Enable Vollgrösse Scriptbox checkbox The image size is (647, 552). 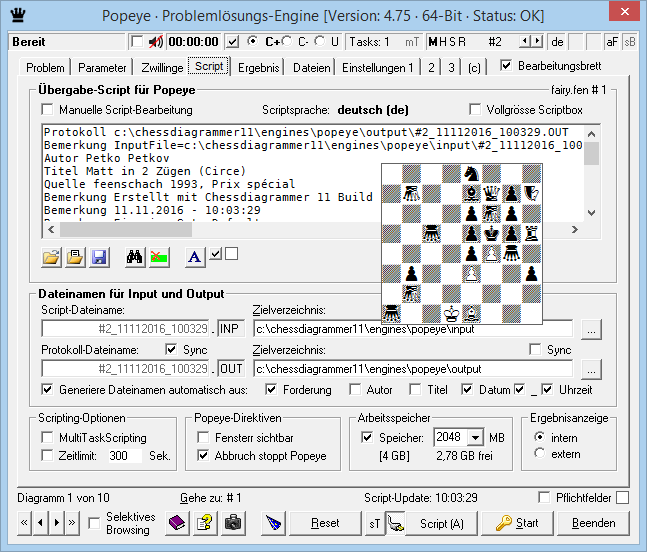pyautogui.click(x=475, y=110)
